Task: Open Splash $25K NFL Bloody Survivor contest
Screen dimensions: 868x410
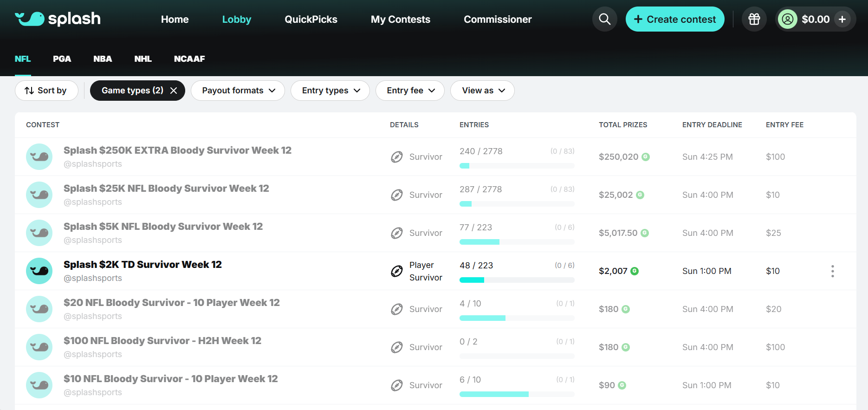Action: click(x=166, y=189)
